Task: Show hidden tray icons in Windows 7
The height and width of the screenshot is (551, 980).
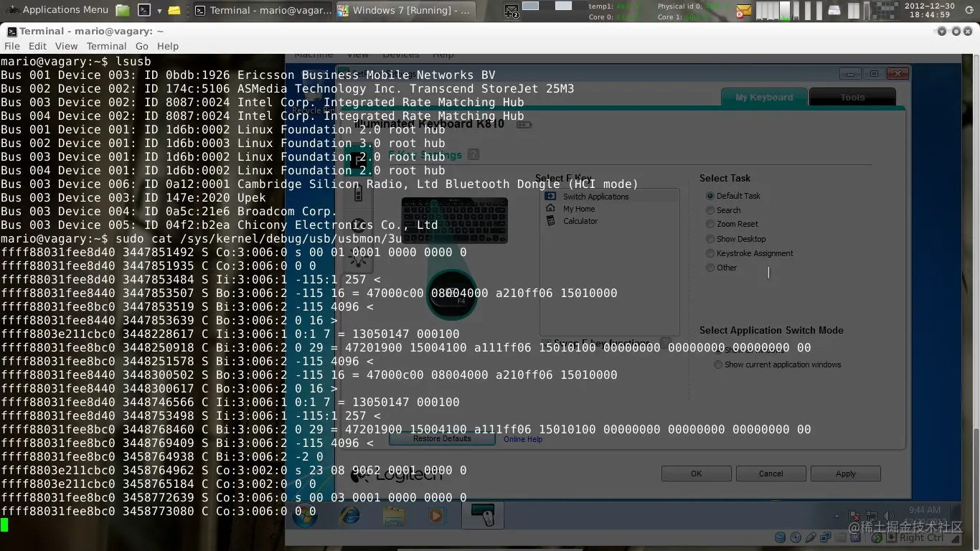Action: pyautogui.click(x=837, y=516)
